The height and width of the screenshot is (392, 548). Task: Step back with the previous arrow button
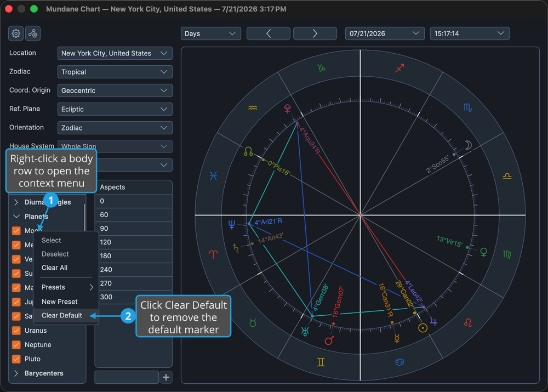[269, 33]
